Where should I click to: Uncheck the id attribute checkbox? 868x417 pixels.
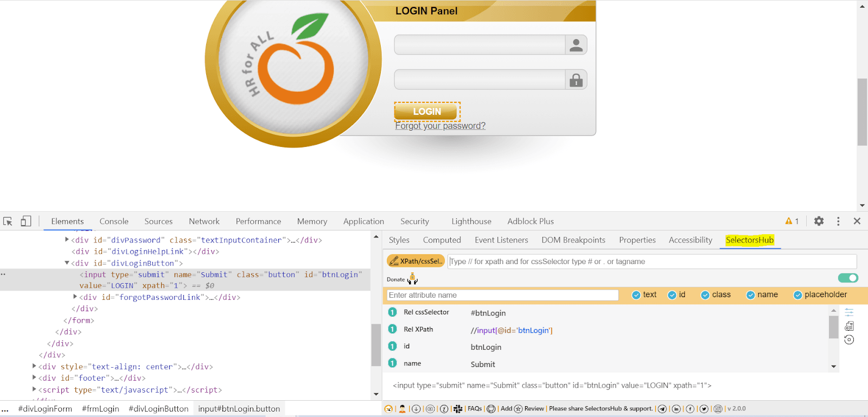(672, 295)
